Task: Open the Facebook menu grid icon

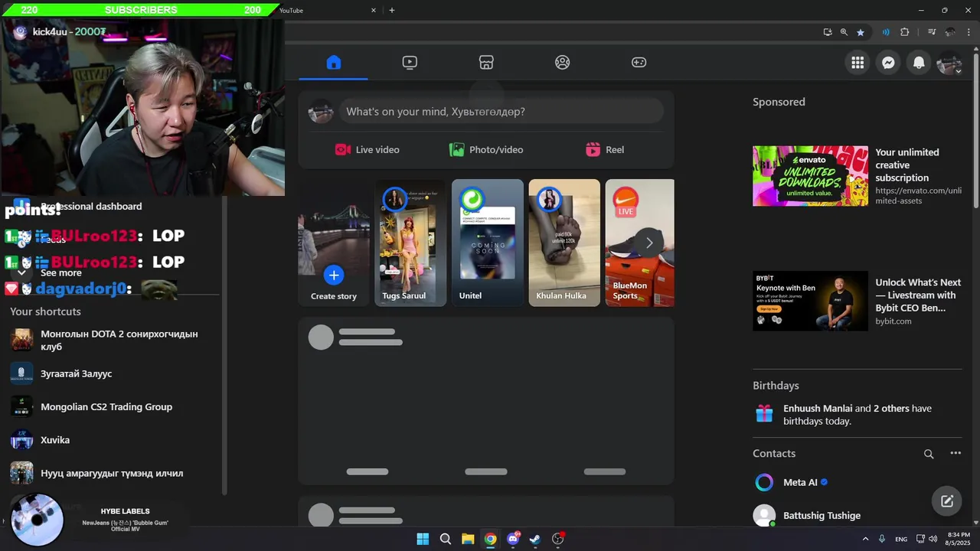Action: click(857, 63)
